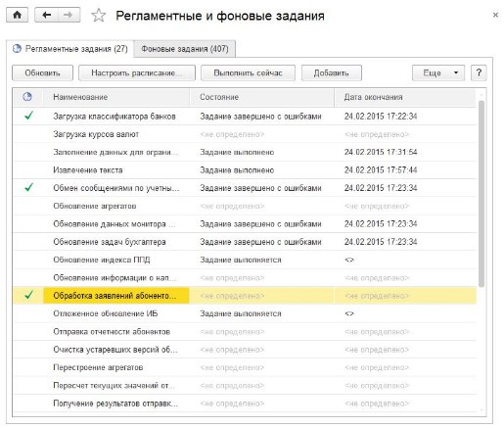
Task: Switch to Фоновые задания (407) tab
Action: pyautogui.click(x=185, y=49)
